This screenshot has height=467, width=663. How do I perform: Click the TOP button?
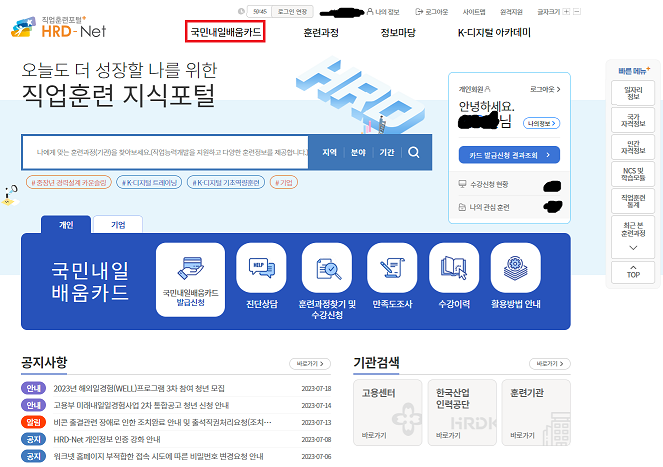[x=633, y=272]
